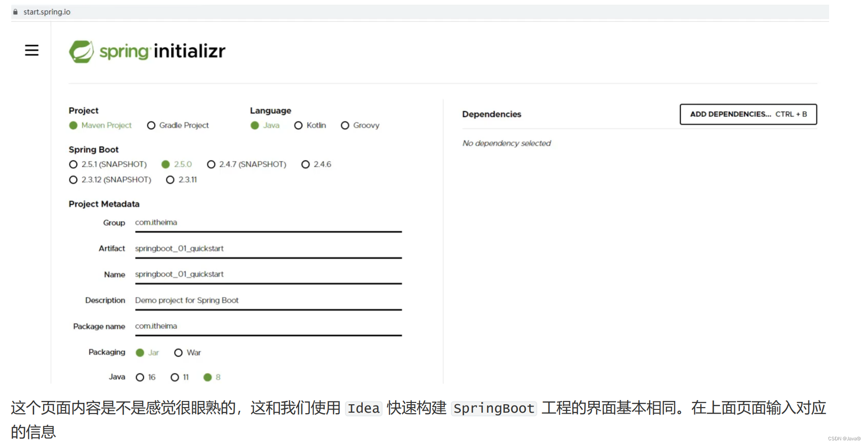
Task: Select Java version 16
Action: click(140, 377)
